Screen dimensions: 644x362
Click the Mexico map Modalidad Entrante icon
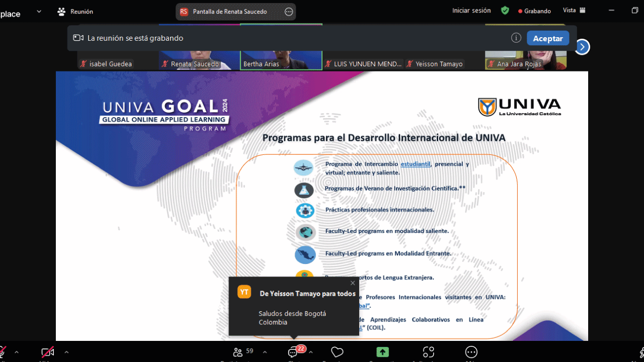(x=305, y=255)
